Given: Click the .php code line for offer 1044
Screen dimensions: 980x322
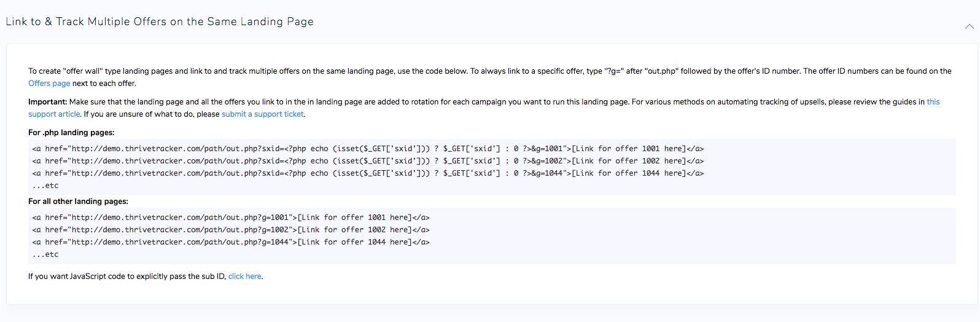Looking at the screenshot, I should pos(368,173).
